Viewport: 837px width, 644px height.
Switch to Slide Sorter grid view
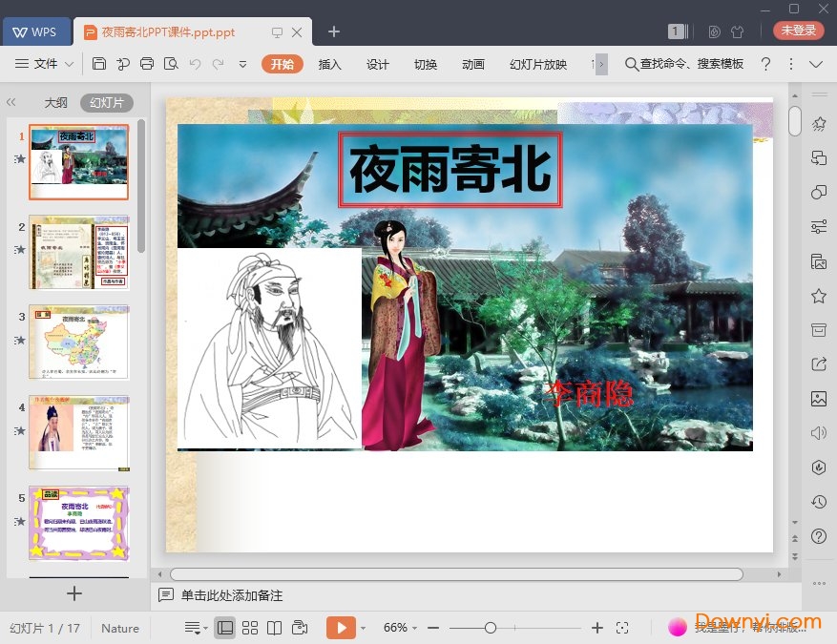(x=250, y=628)
